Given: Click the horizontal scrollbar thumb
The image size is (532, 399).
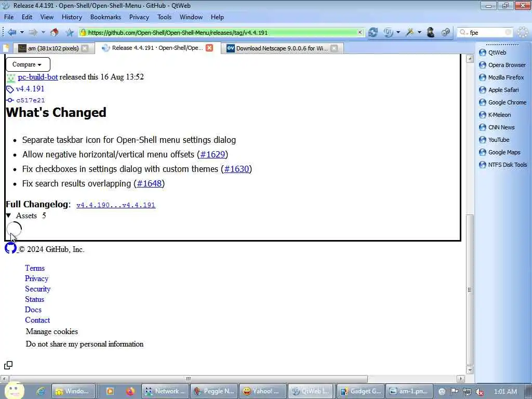Looking at the screenshot, I should (189, 379).
